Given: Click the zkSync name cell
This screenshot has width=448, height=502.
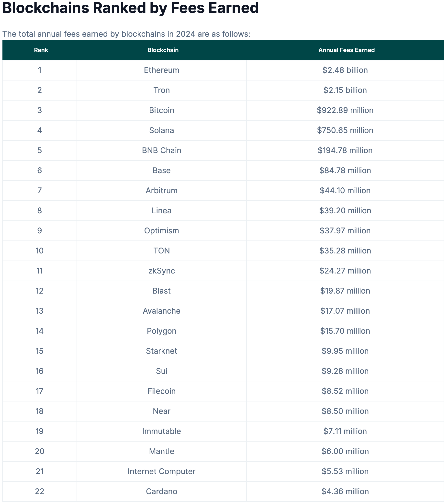Looking at the screenshot, I should click(x=161, y=271).
